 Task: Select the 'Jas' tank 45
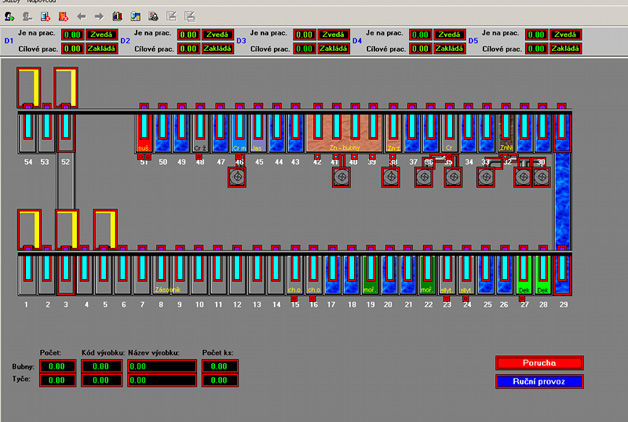(258, 133)
